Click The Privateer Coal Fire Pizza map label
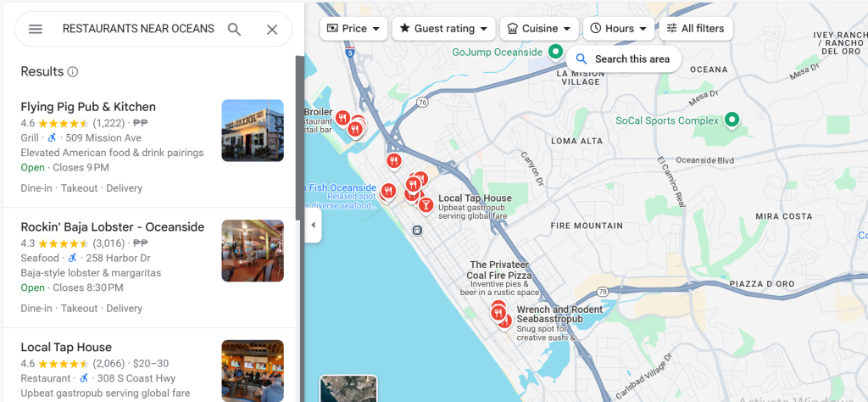 pos(500,271)
